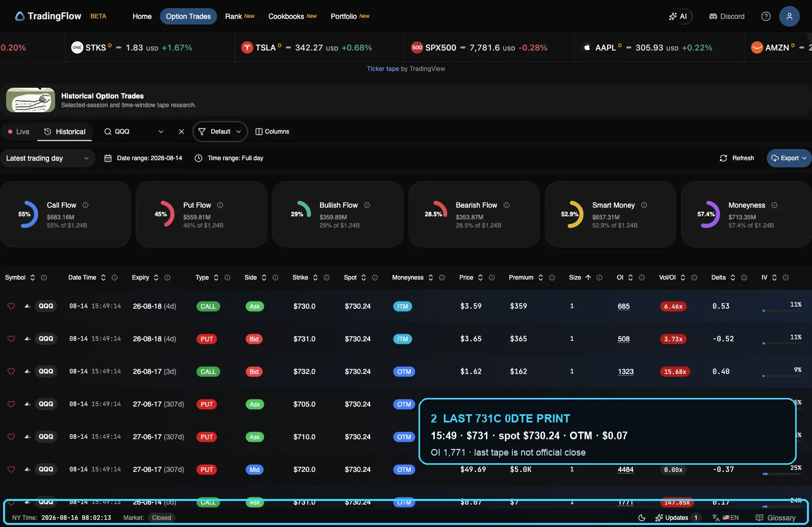Toggle the Size column sort arrow

[x=588, y=278]
